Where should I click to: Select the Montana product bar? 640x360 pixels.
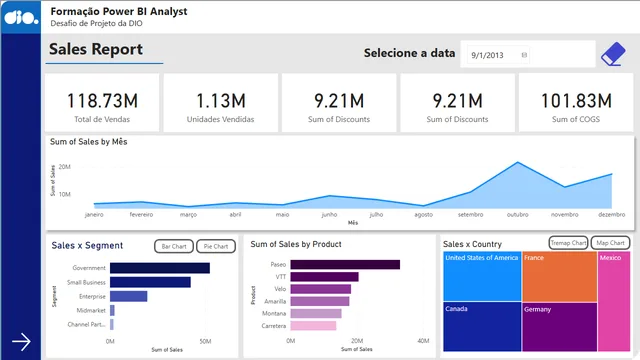[x=316, y=313]
